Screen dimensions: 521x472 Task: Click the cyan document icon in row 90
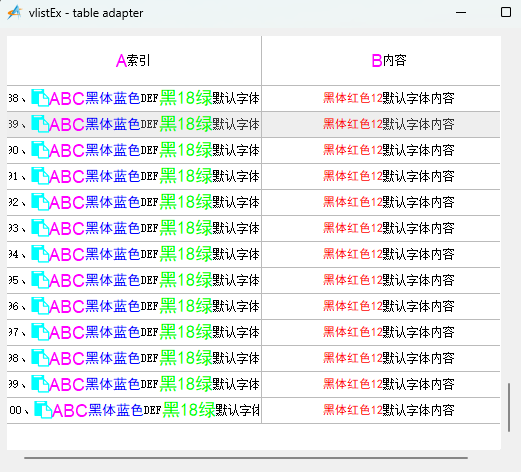click(40, 150)
